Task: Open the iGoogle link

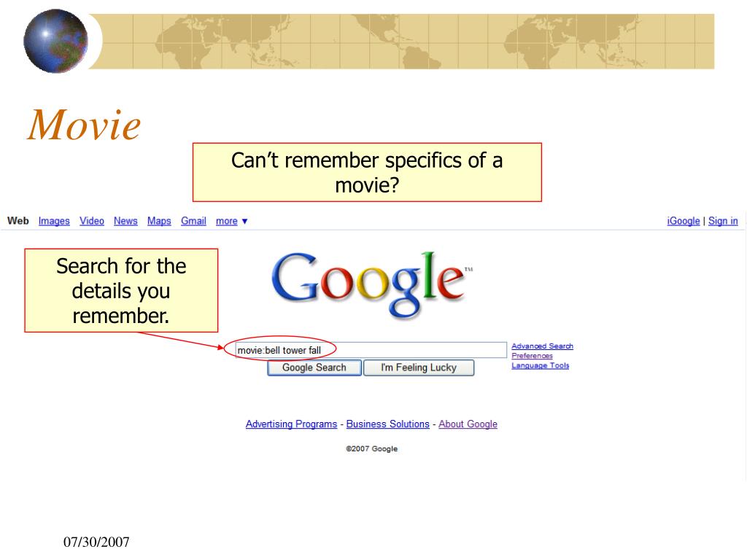Action: point(683,221)
